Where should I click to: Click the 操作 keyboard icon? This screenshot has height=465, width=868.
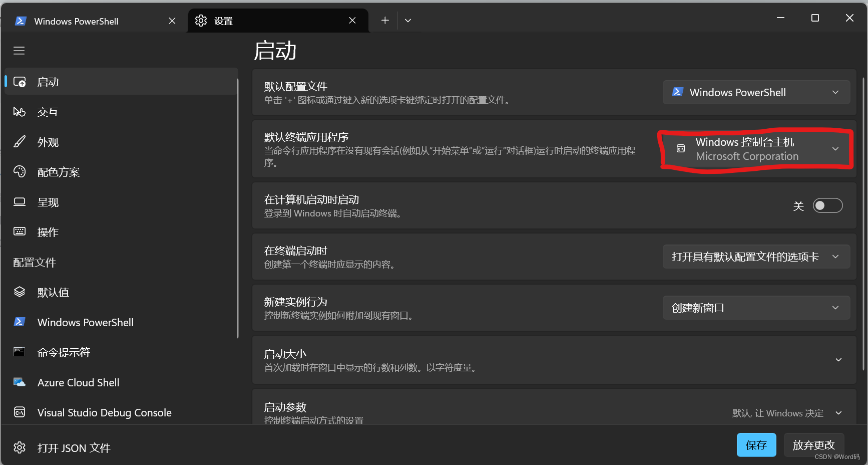pos(20,231)
